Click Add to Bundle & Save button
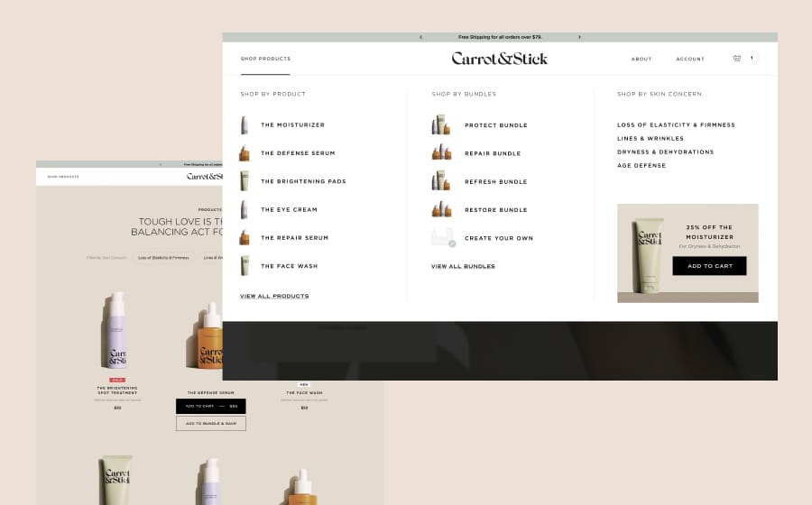The width and height of the screenshot is (812, 505). 210,423
